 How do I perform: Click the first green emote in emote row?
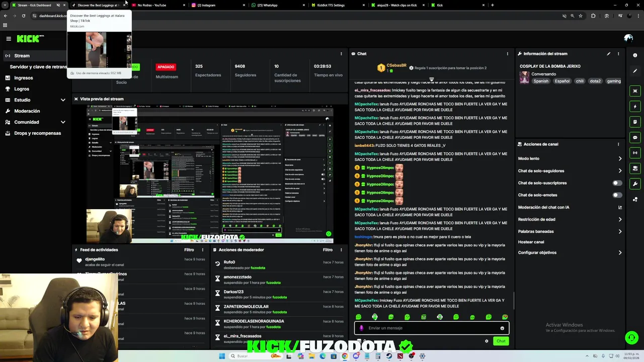[358, 317]
